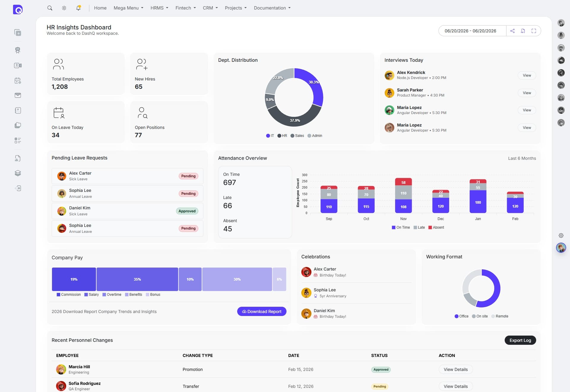Click the DashQ logo icon
570x392 pixels.
(18, 10)
